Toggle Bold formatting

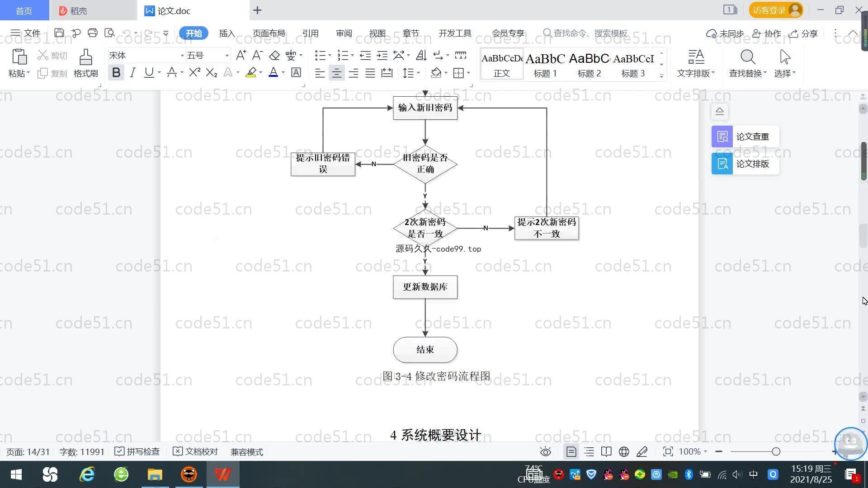[x=116, y=72]
